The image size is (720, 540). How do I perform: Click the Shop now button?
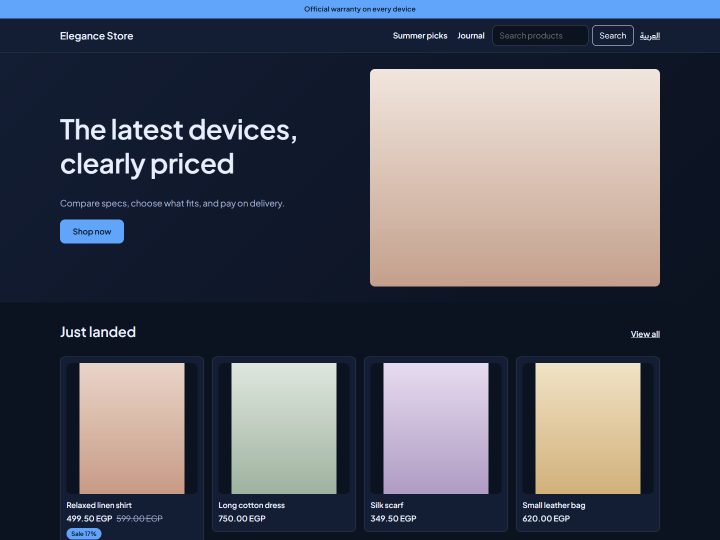click(92, 231)
